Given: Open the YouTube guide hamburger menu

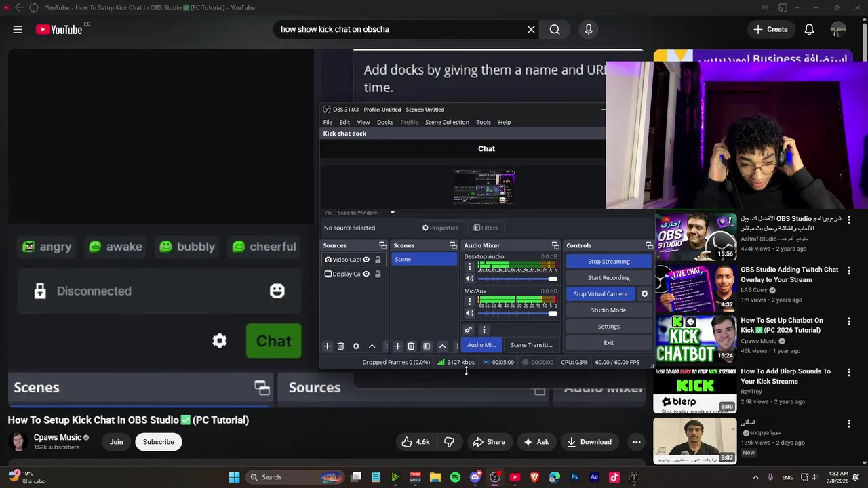Looking at the screenshot, I should click(18, 29).
